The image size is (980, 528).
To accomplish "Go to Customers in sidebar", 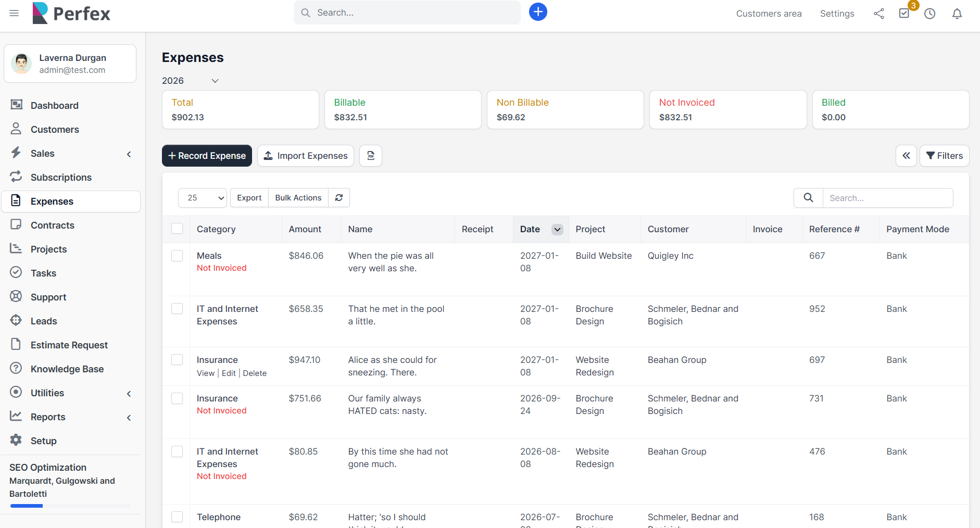I will [55, 130].
